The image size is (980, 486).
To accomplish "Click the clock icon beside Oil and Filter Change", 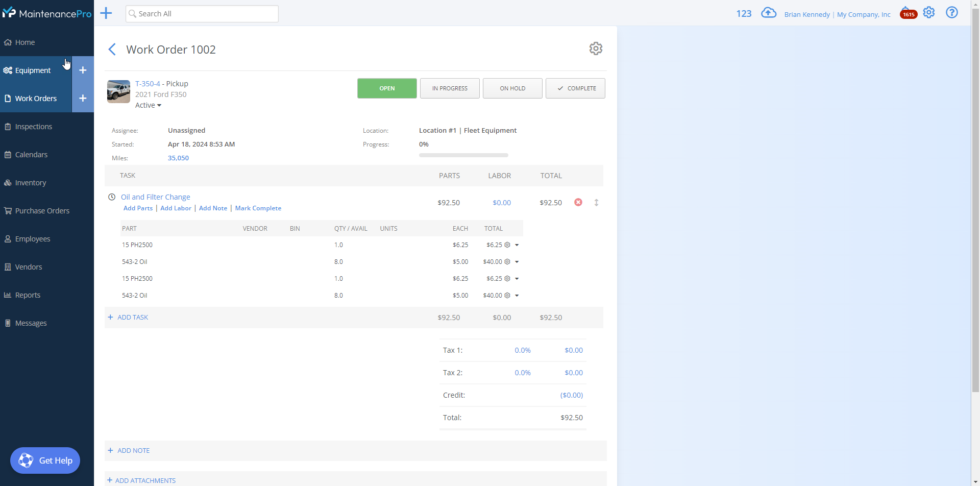I will point(112,197).
